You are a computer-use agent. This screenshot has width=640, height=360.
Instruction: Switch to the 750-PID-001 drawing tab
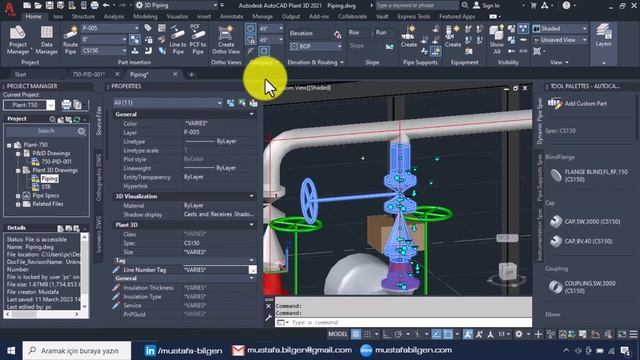pos(89,74)
